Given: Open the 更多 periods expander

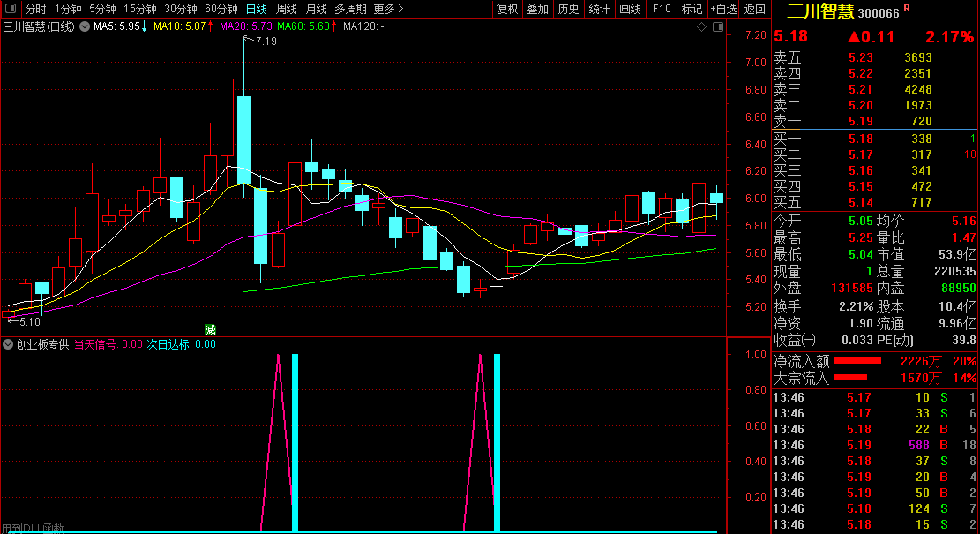Looking at the screenshot, I should (x=388, y=9).
